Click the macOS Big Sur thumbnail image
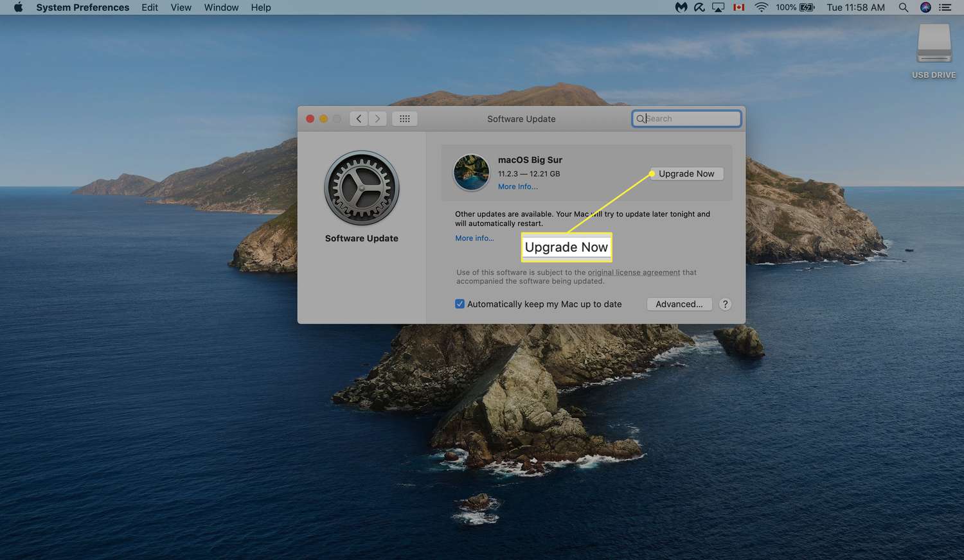Screen dimensions: 964x560 (471, 173)
